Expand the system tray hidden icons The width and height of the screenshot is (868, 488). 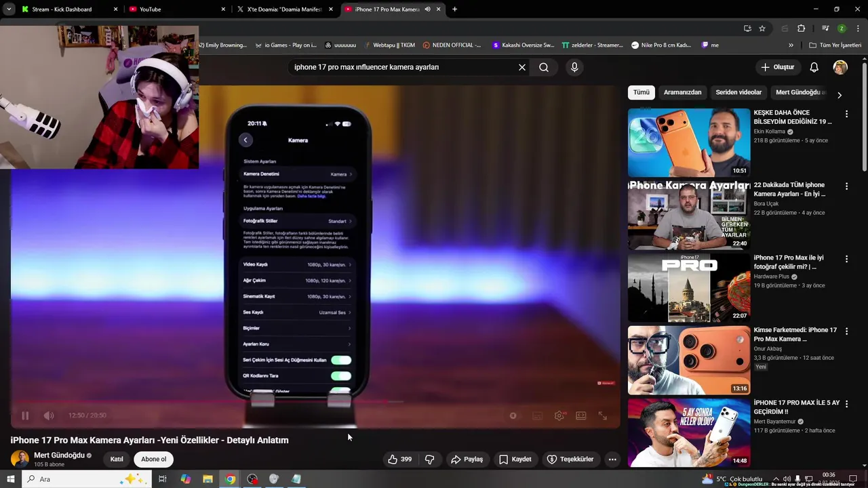(x=775, y=479)
